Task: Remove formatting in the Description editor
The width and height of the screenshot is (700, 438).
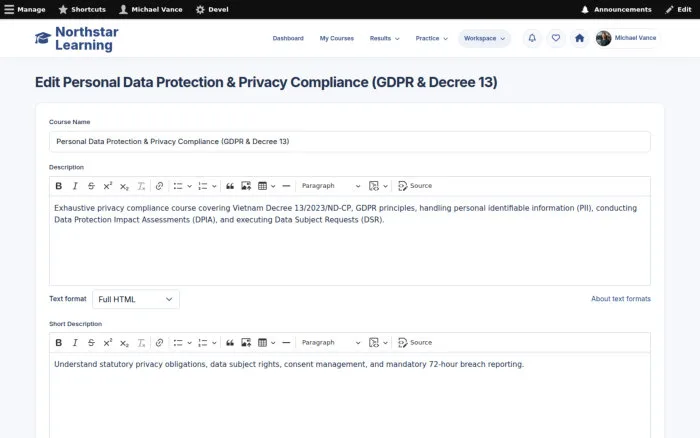Action: coord(141,186)
